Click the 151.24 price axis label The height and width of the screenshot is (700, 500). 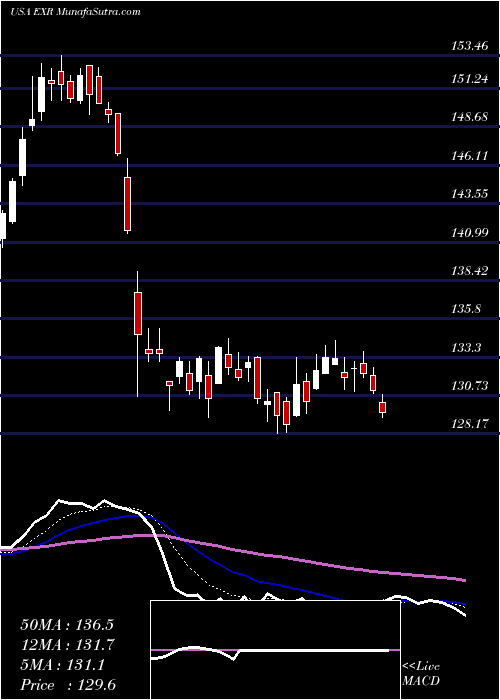click(x=469, y=79)
